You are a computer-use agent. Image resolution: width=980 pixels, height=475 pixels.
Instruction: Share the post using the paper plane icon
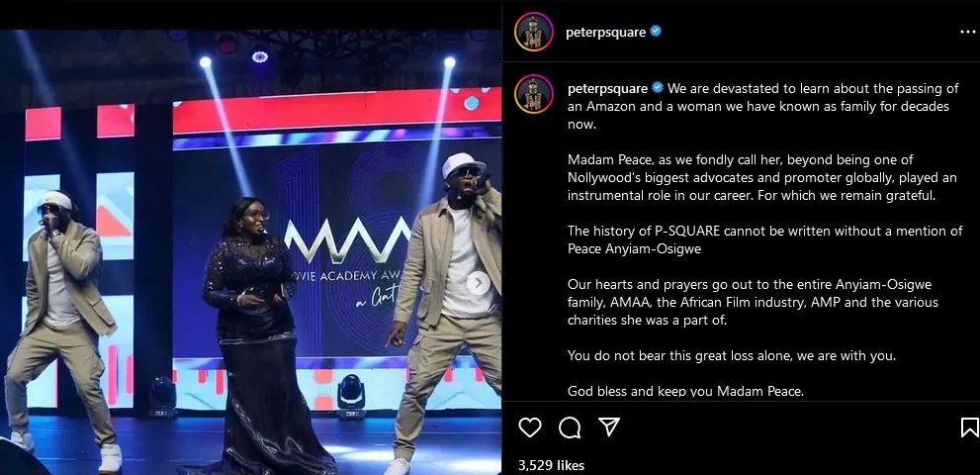(609, 427)
